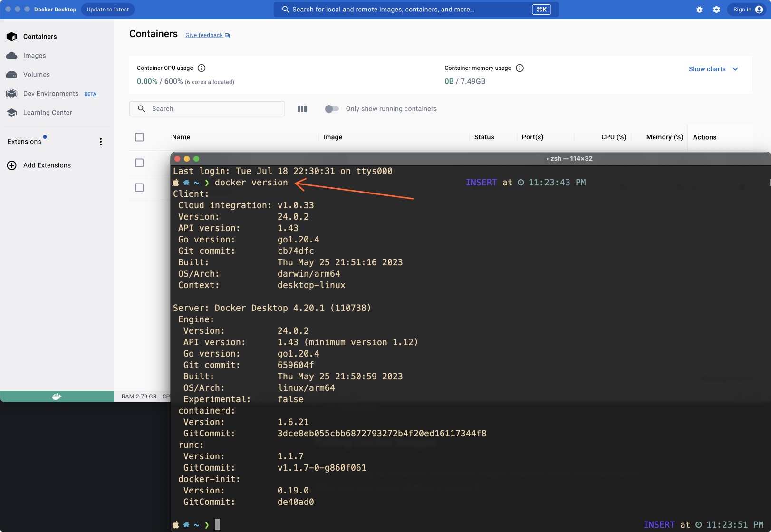Sort by Memory (%) column header
This screenshot has width=771, height=532.
coord(665,137)
